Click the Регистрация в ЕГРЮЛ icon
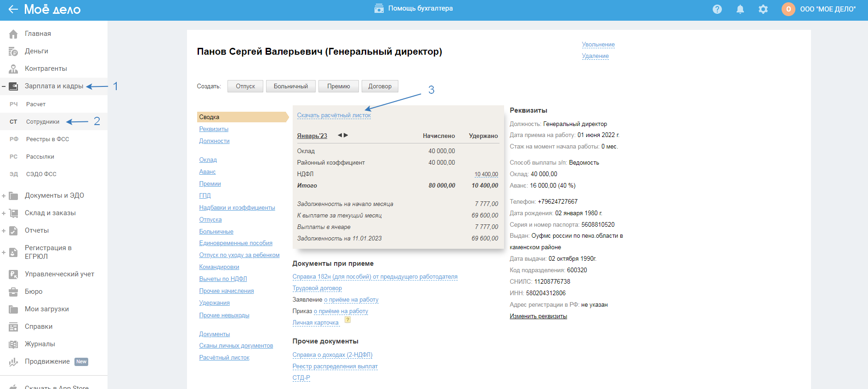 pos(13,252)
